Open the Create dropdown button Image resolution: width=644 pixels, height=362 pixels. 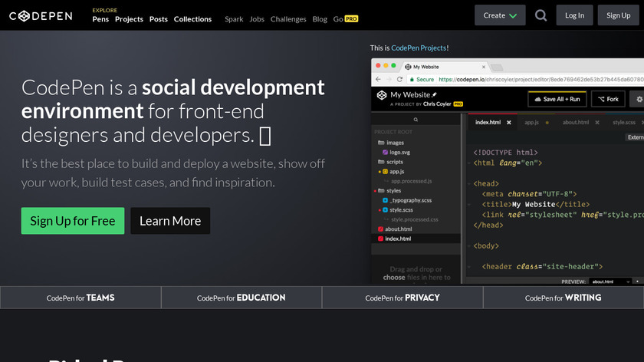point(500,15)
